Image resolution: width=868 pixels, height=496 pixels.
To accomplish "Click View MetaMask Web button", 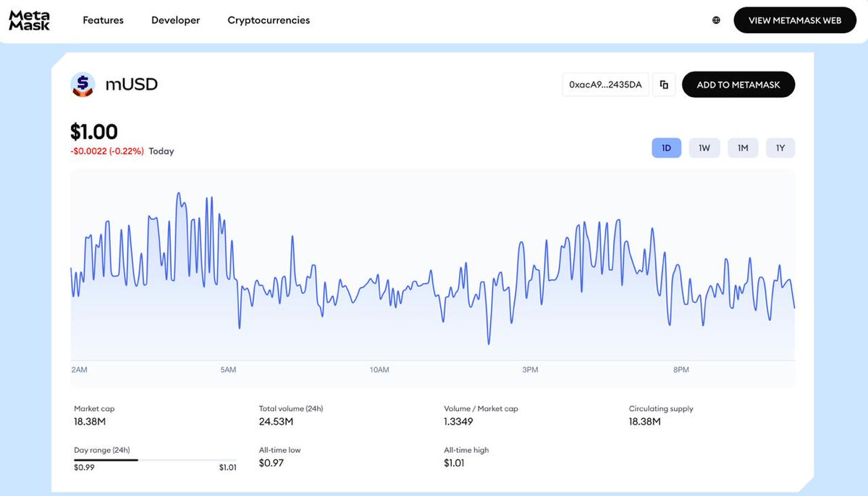I will coord(795,20).
